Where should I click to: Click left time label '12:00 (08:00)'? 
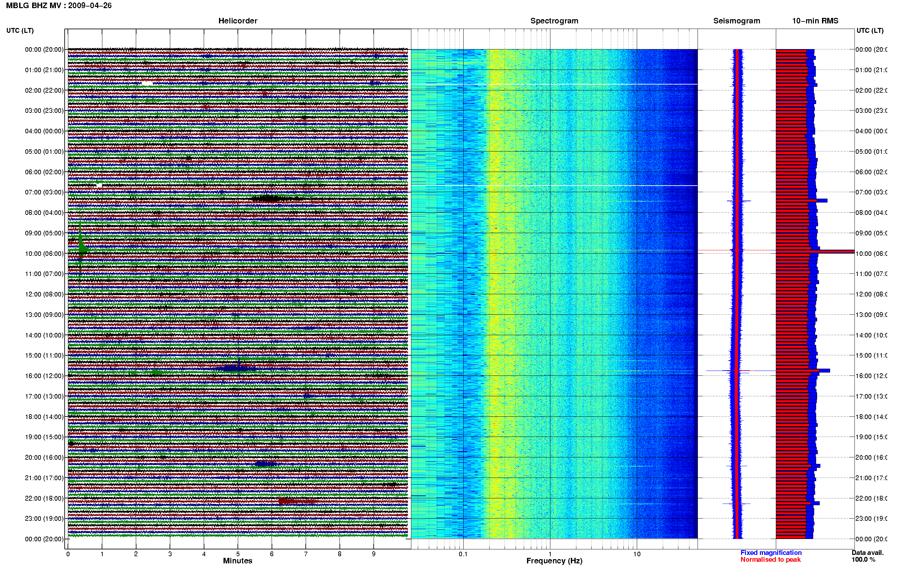point(44,294)
